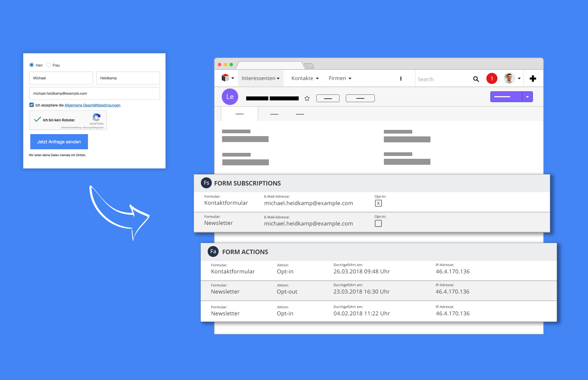
Task: Open the red notification badge
Action: (492, 79)
